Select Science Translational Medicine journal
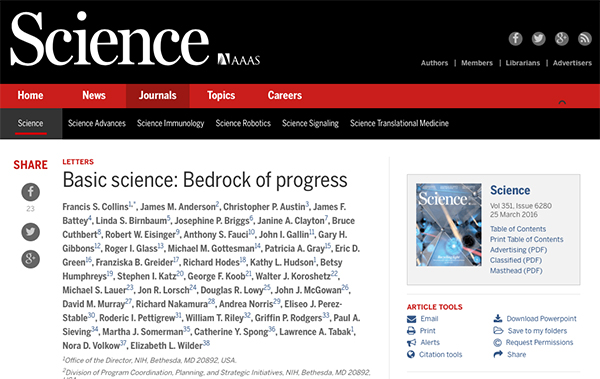Image resolution: width=600 pixels, height=379 pixels. tap(399, 123)
